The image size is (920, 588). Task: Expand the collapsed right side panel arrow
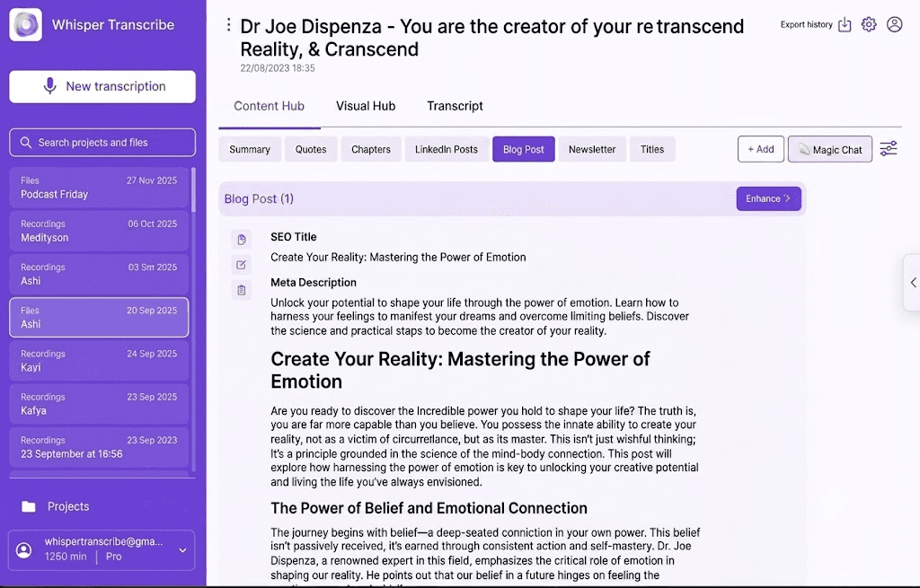913,282
